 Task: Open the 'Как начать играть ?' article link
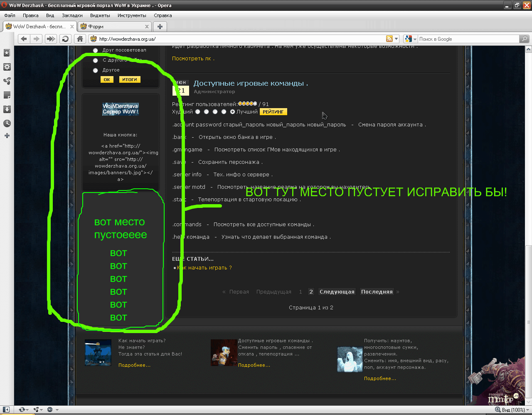(204, 268)
